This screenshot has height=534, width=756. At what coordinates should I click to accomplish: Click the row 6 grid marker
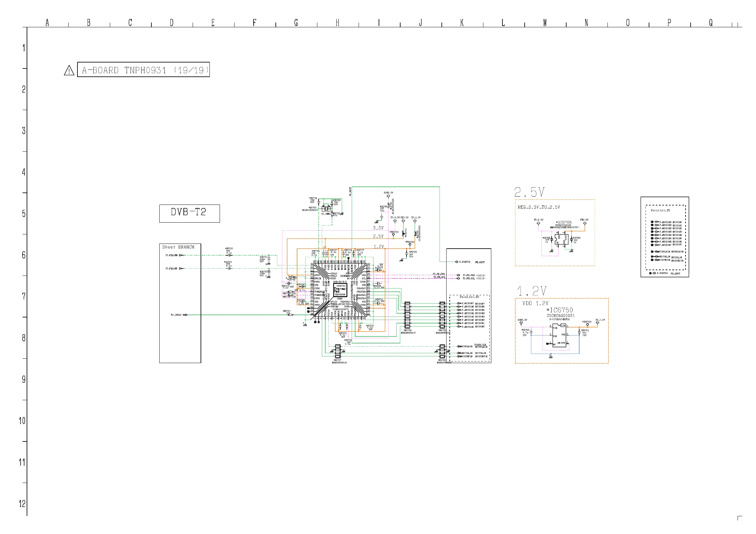pos(24,255)
